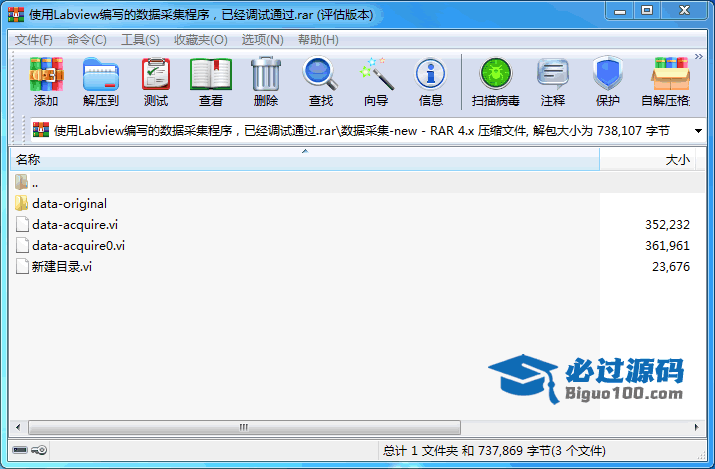
Task: Run 扫描病毒 (Virus Scan) icon
Action: coord(495,81)
